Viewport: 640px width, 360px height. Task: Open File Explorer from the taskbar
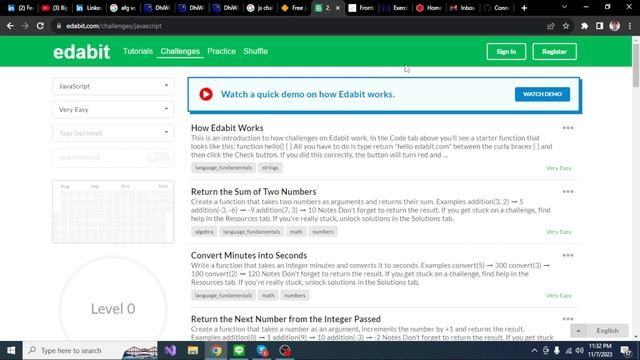pyautogui.click(x=193, y=351)
